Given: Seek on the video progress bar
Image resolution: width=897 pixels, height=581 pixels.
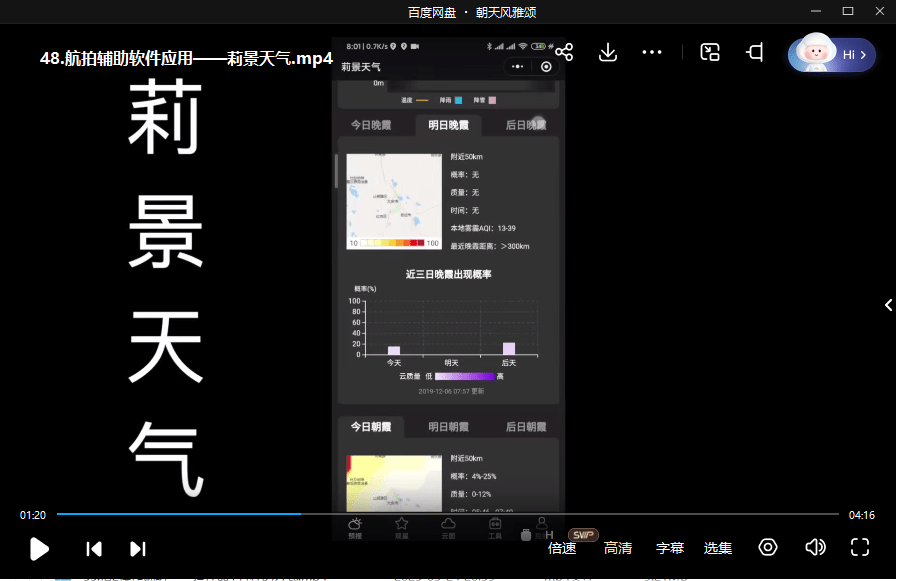Looking at the screenshot, I should point(448,514).
